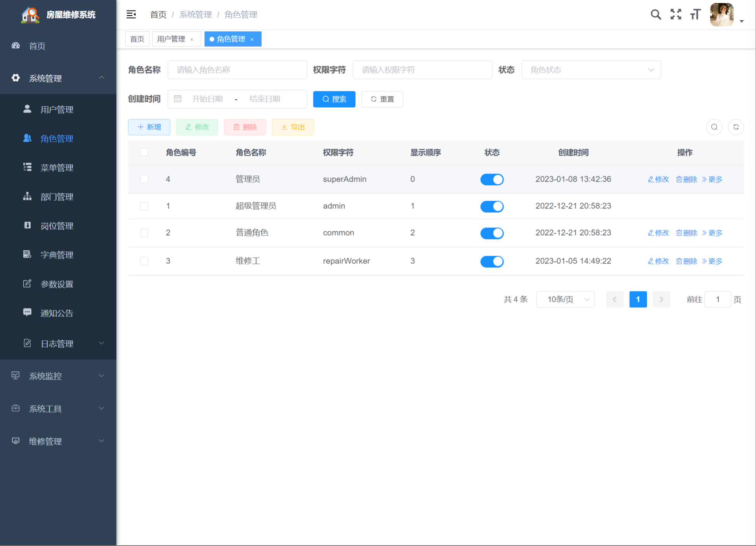Open the font size setting icon

point(695,15)
